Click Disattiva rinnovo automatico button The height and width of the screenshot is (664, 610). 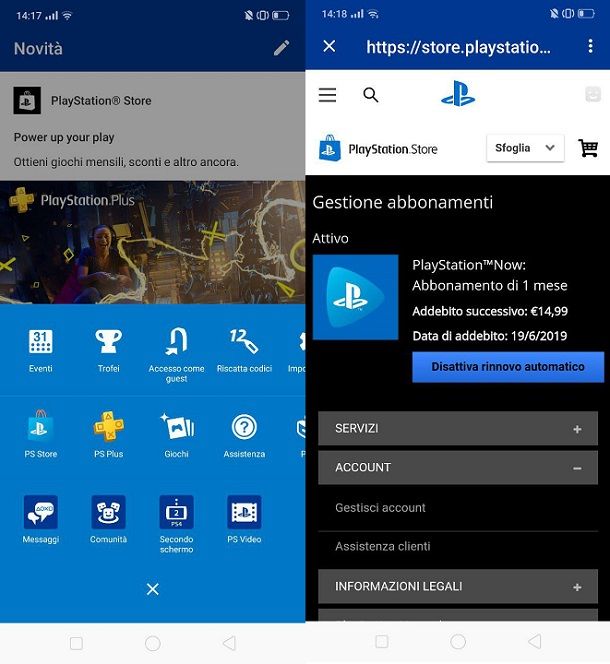pyautogui.click(x=508, y=367)
